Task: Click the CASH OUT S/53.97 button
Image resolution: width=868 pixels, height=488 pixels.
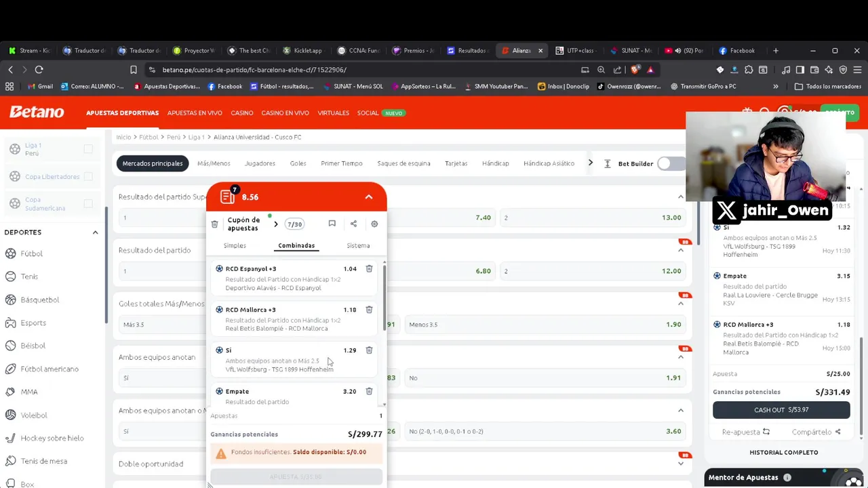Action: pyautogui.click(x=781, y=410)
